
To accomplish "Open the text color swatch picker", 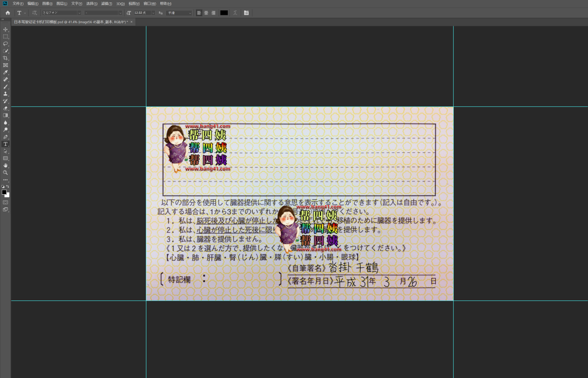I will pyautogui.click(x=224, y=13).
